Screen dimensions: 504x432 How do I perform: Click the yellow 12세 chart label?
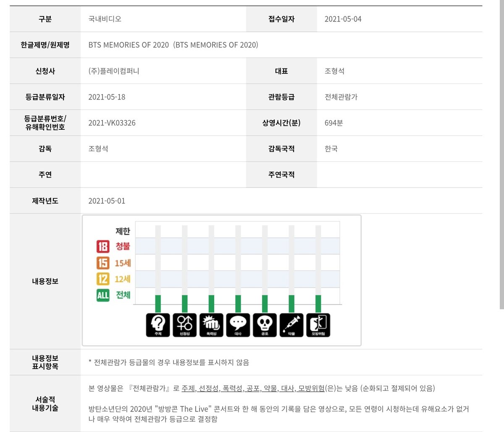(x=123, y=279)
